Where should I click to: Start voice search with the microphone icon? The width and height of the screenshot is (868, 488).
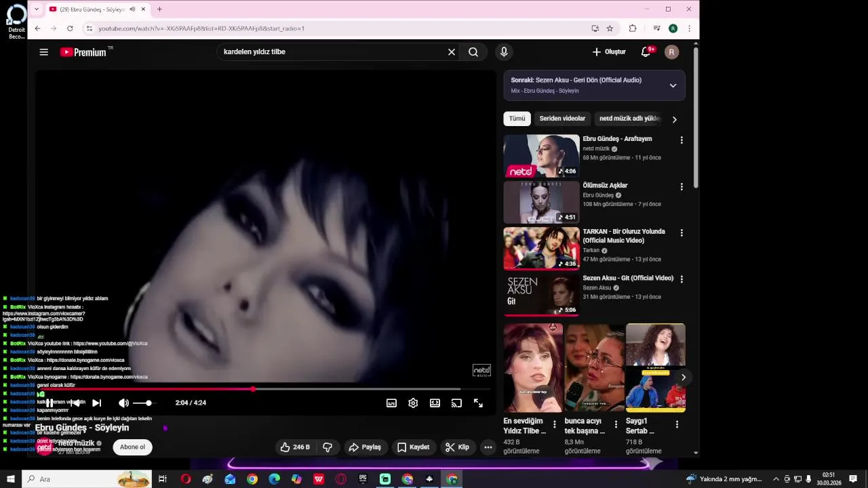coord(504,52)
